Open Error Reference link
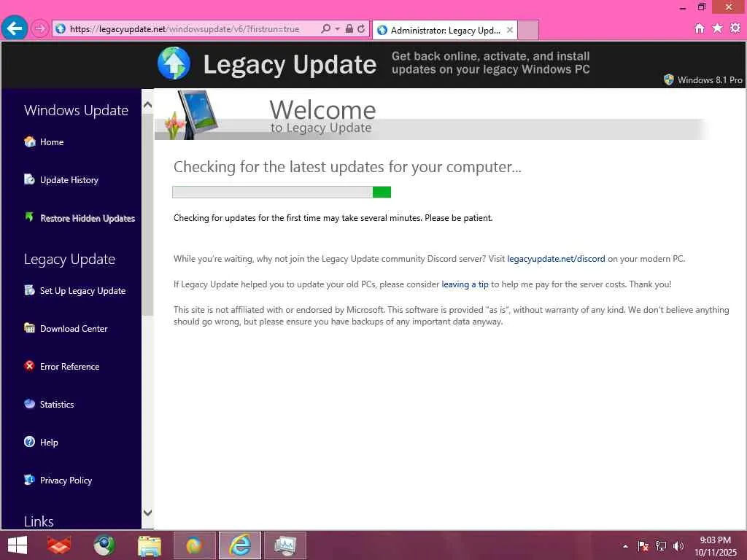The width and height of the screenshot is (747, 560). 69,367
